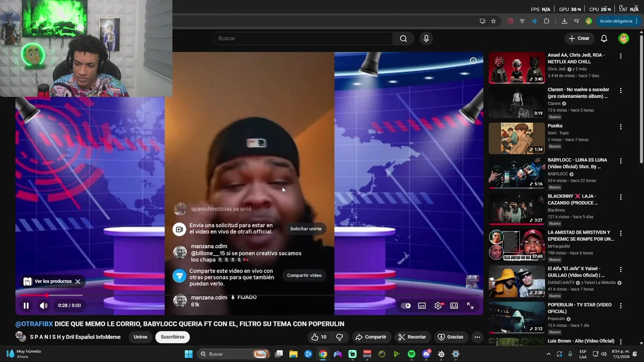The height and width of the screenshot is (362, 644).
Task: Create a clip with Recortar
Action: (412, 337)
